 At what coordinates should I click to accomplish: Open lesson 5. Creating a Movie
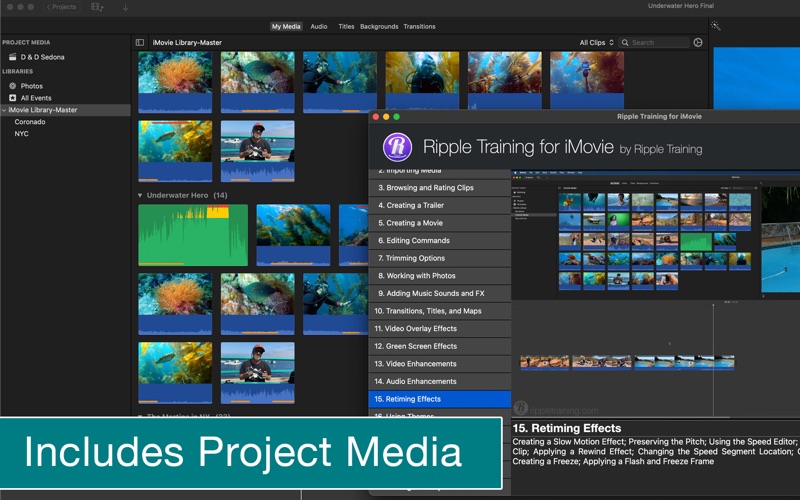pyautogui.click(x=439, y=223)
